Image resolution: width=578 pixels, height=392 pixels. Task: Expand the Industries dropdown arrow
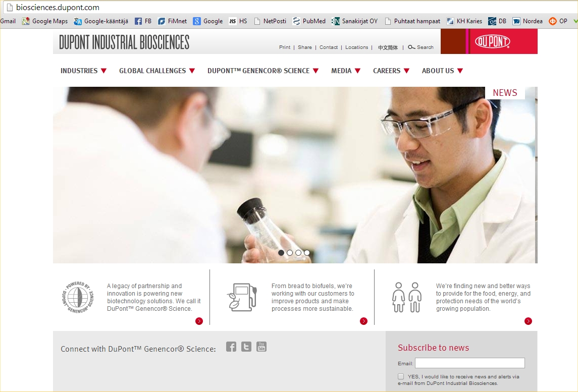[103, 71]
